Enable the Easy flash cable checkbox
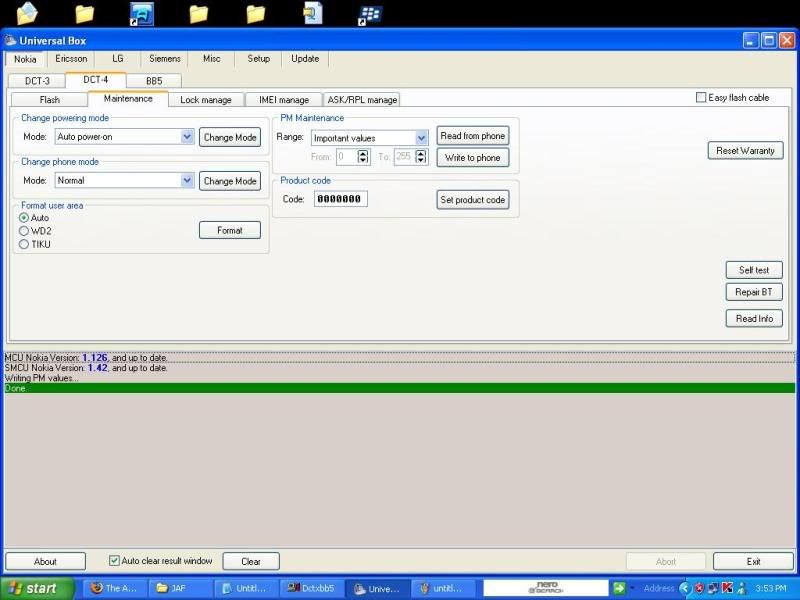 coord(701,97)
